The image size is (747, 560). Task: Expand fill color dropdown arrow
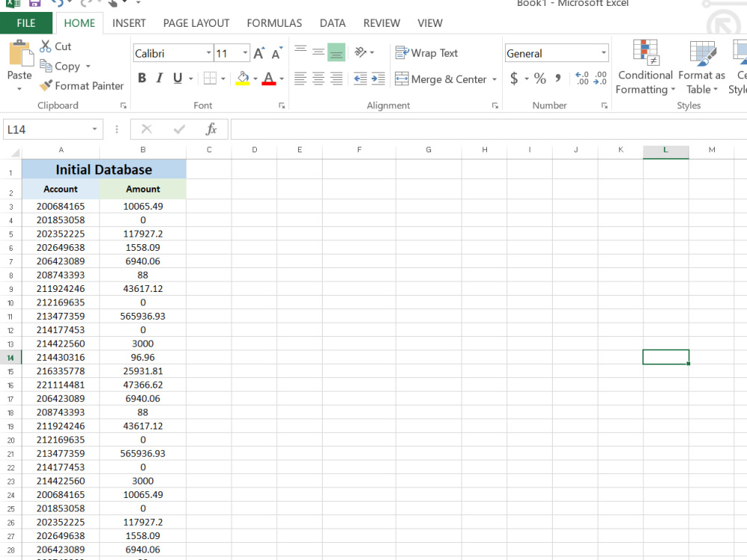pyautogui.click(x=255, y=78)
